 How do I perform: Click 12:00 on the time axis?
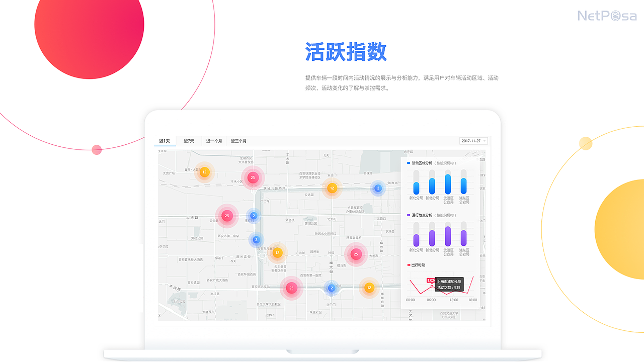[454, 300]
